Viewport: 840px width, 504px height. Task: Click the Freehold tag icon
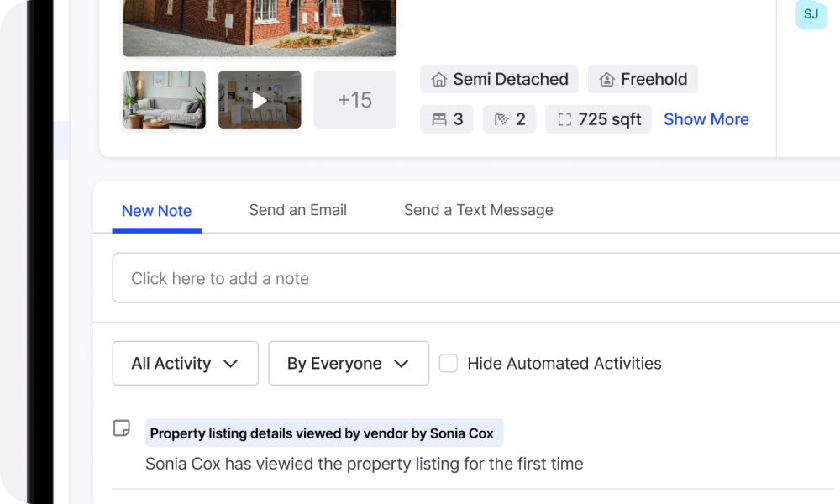pos(606,80)
